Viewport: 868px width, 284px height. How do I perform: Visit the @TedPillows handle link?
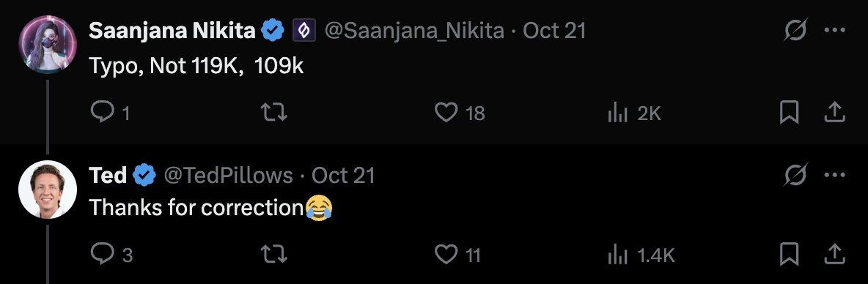(228, 176)
